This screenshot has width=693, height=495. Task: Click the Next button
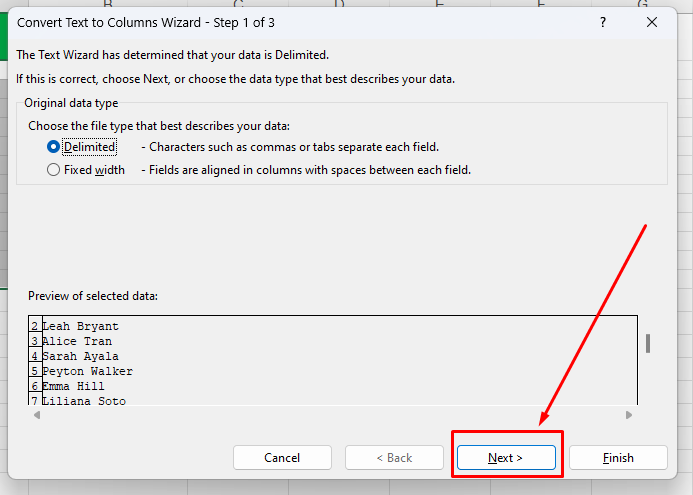[506, 457]
